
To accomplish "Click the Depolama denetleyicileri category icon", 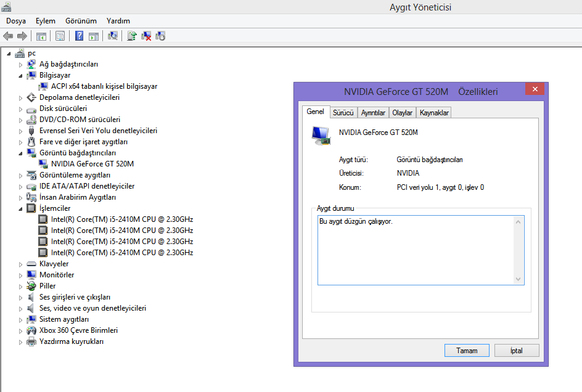I will [x=31, y=97].
